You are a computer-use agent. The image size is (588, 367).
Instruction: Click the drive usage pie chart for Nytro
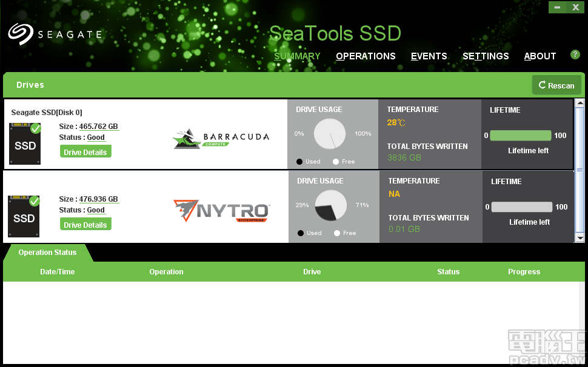coord(329,205)
